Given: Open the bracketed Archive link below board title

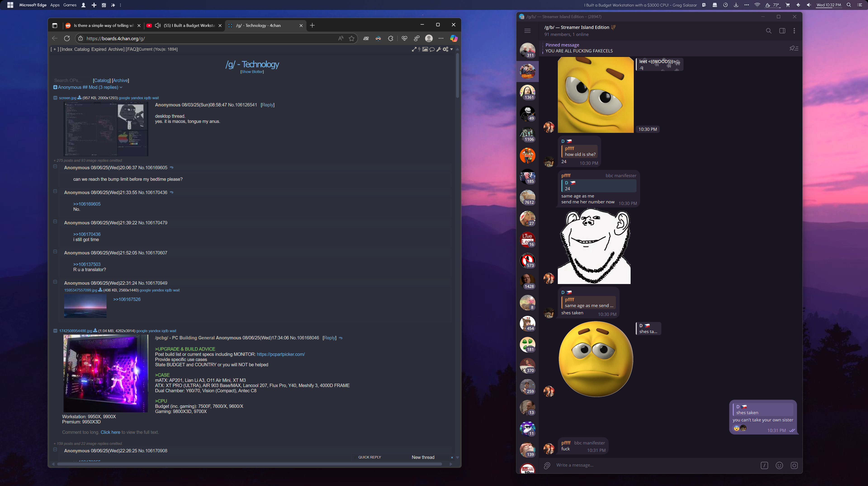Looking at the screenshot, I should click(x=120, y=80).
